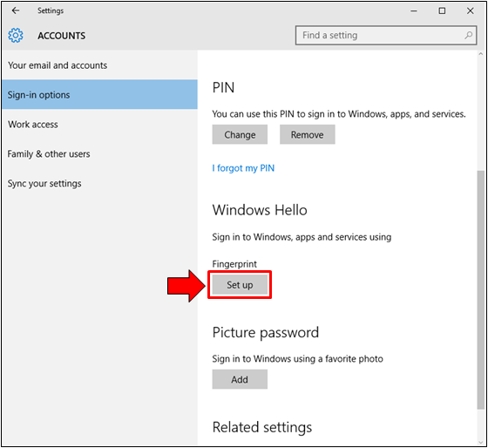The height and width of the screenshot is (448, 488).
Task: Open Your email and accounts
Action: coord(99,65)
